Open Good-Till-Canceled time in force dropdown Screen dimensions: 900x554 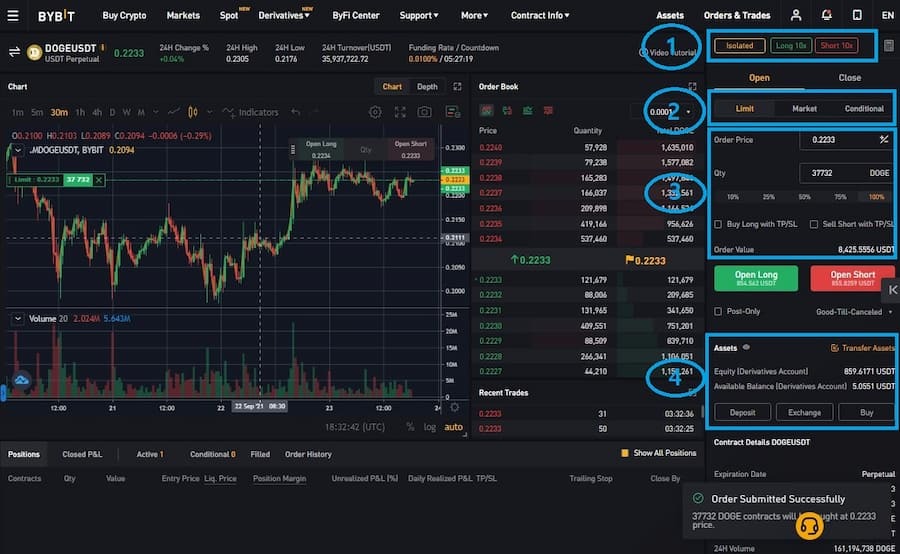tap(854, 312)
